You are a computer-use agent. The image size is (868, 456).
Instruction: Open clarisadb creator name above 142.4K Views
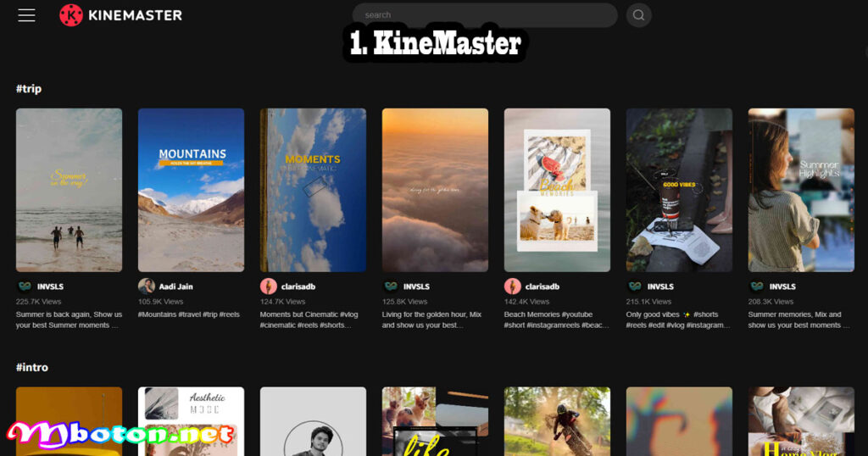542,286
